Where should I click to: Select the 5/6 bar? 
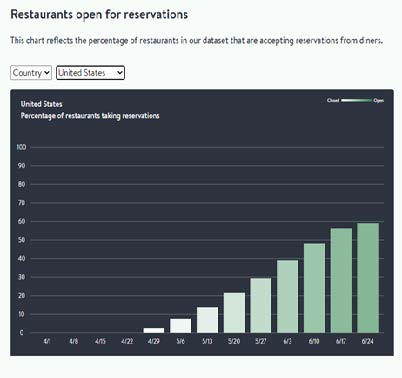coord(181,326)
